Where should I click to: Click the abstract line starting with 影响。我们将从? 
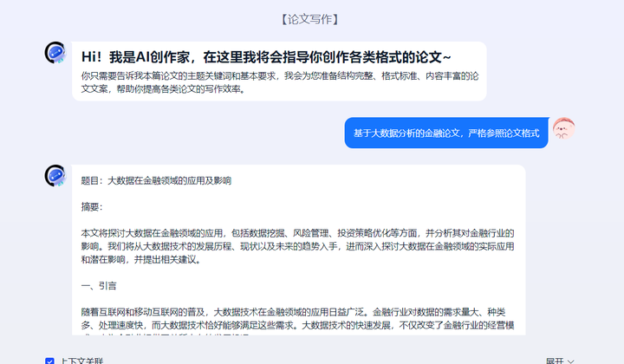(x=297, y=246)
